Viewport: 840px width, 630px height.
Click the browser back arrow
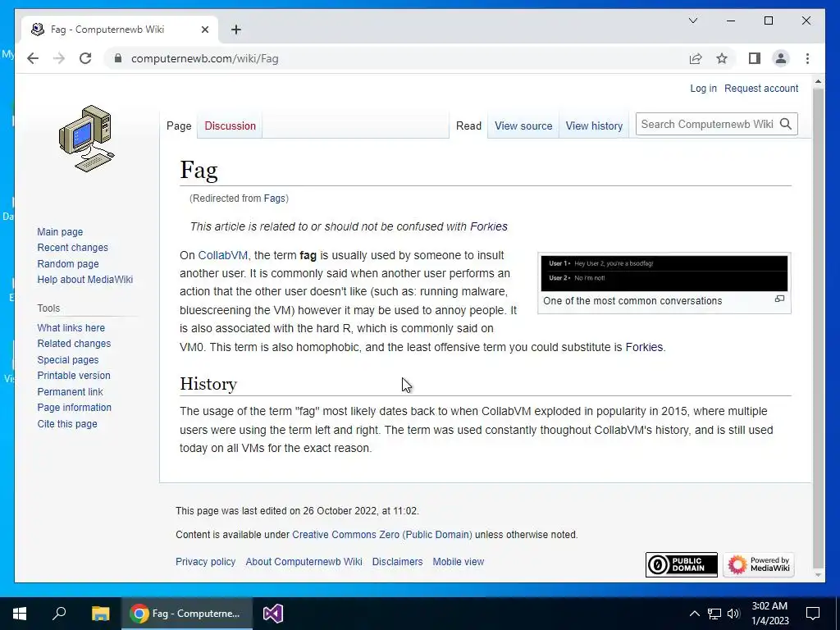pyautogui.click(x=33, y=58)
